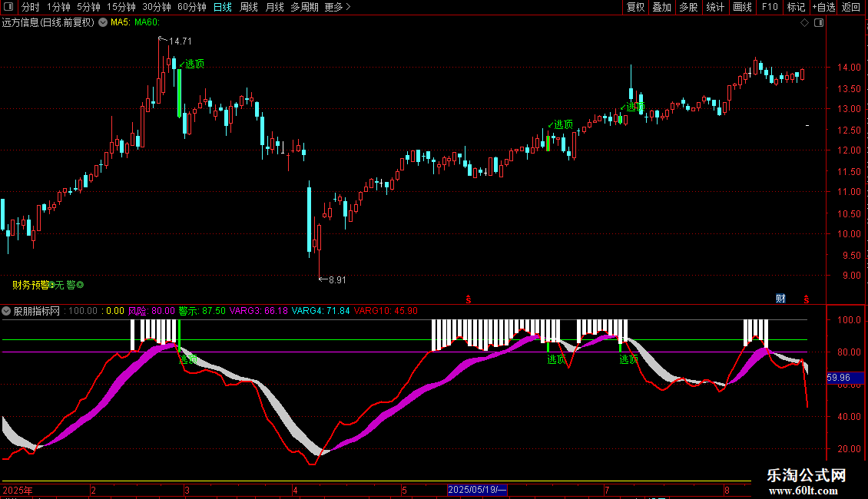Click month 7 on the time axis
The height and width of the screenshot is (499, 868).
(607, 490)
